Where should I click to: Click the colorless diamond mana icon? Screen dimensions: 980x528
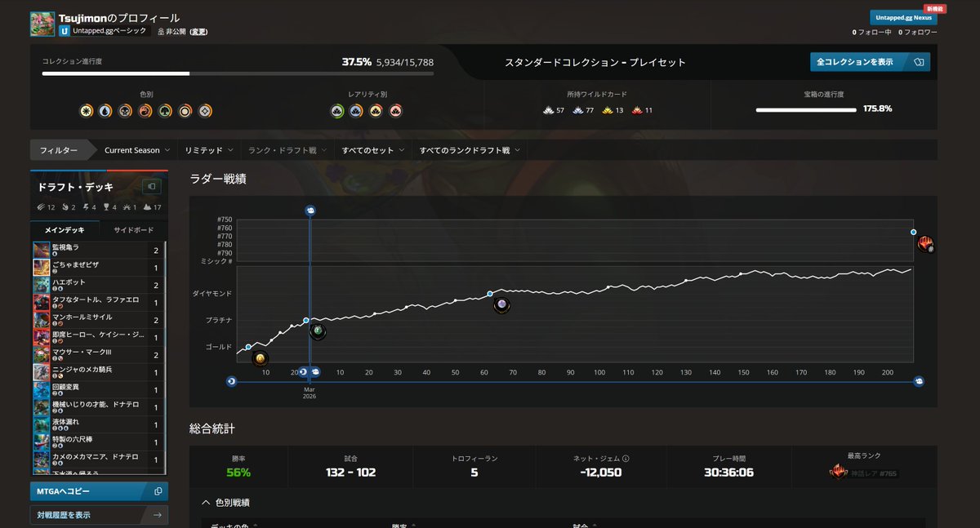[x=205, y=110]
